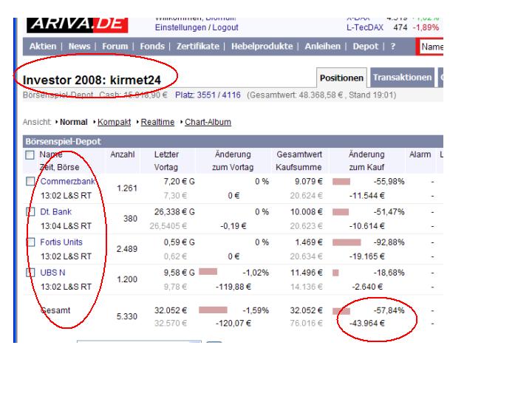532x399 pixels.
Task: Click the Dt. Bank loss bar at -51,47%
Action: click(x=341, y=212)
